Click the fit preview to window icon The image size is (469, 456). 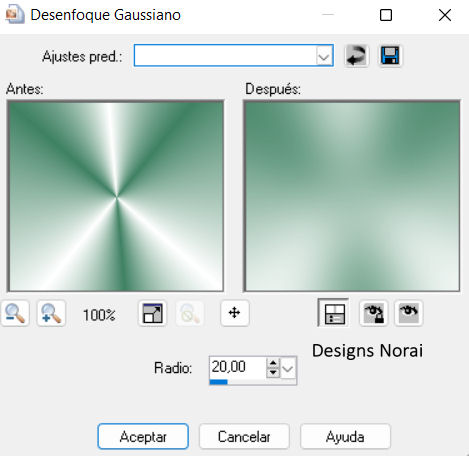pyautogui.click(x=152, y=313)
